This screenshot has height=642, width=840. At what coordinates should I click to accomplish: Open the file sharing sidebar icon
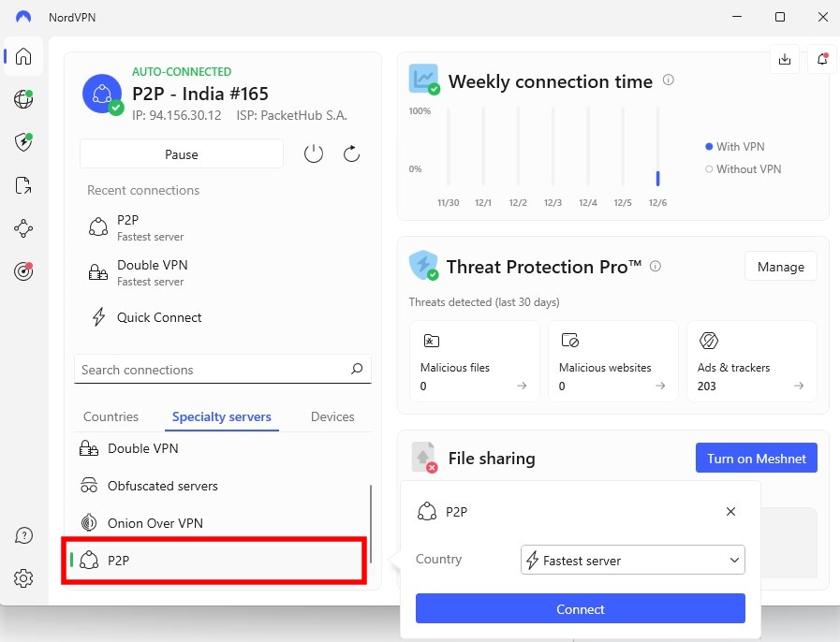coord(23,185)
